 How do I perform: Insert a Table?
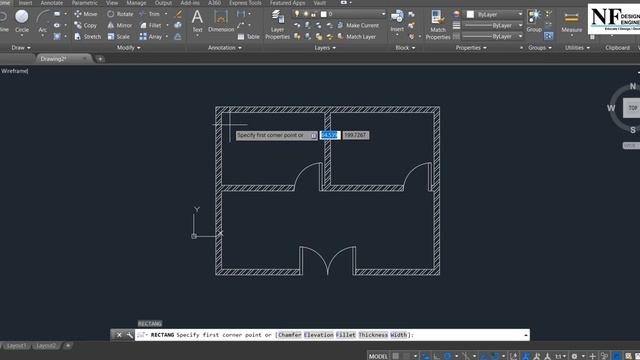(248, 37)
